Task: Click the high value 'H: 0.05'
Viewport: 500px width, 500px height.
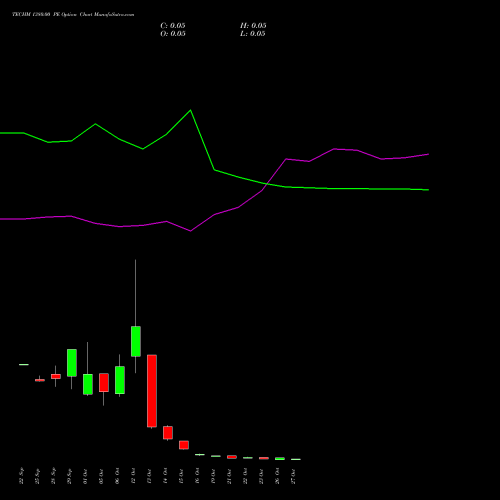Action: (x=253, y=26)
